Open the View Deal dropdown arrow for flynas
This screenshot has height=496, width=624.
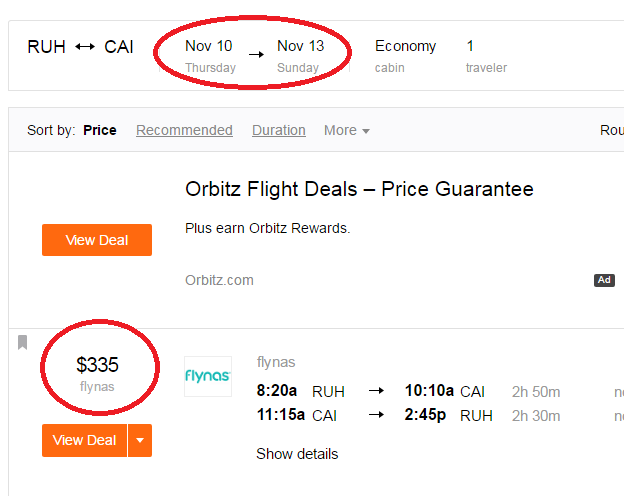[140, 440]
